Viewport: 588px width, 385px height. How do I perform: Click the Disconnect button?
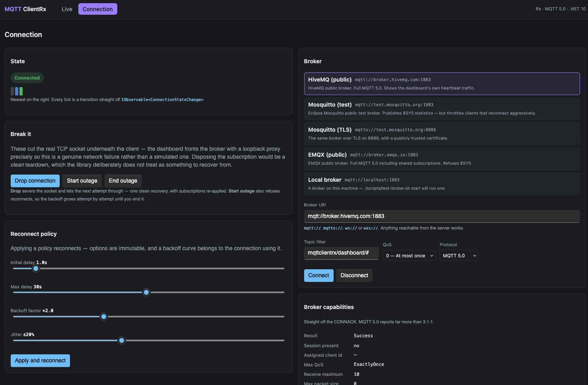pyautogui.click(x=354, y=275)
